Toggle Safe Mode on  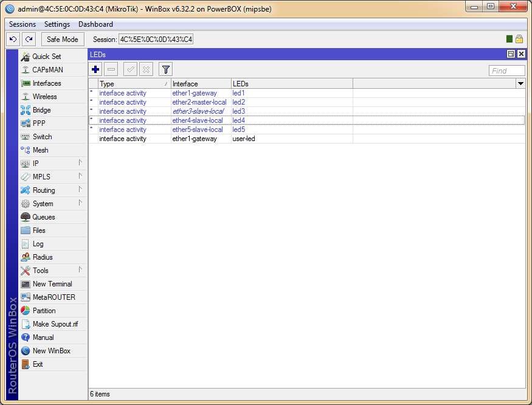(x=62, y=40)
